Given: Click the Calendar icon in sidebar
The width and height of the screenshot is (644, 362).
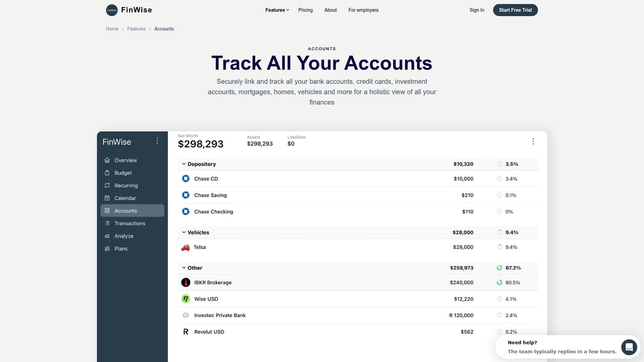Looking at the screenshot, I should (107, 198).
